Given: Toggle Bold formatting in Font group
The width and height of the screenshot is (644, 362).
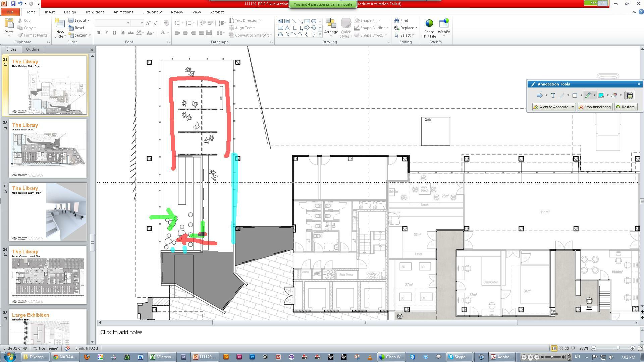Looking at the screenshot, I should [99, 33].
